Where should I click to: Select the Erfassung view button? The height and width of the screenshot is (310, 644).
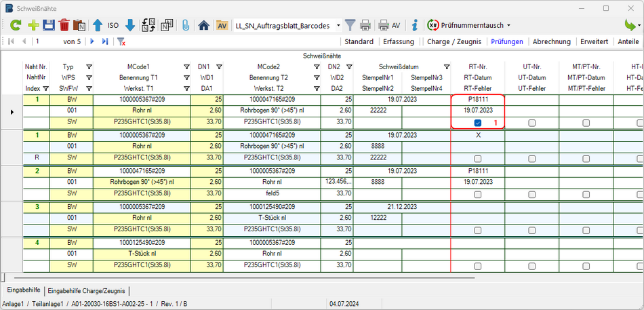pos(399,41)
